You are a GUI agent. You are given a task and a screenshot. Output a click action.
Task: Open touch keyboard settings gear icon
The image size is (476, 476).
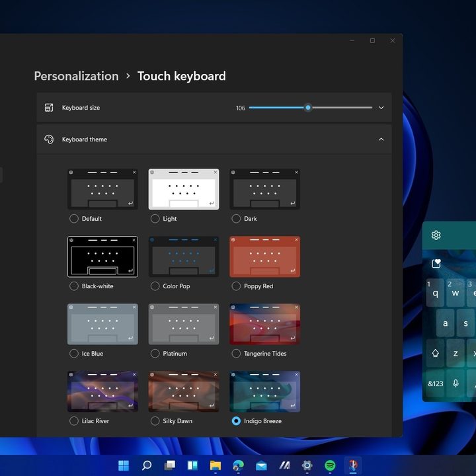pos(436,235)
